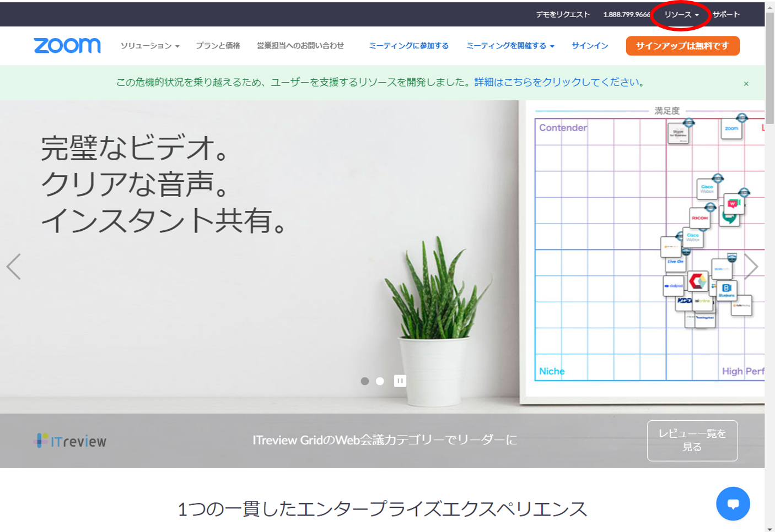Click the Zoom logo

tap(67, 45)
